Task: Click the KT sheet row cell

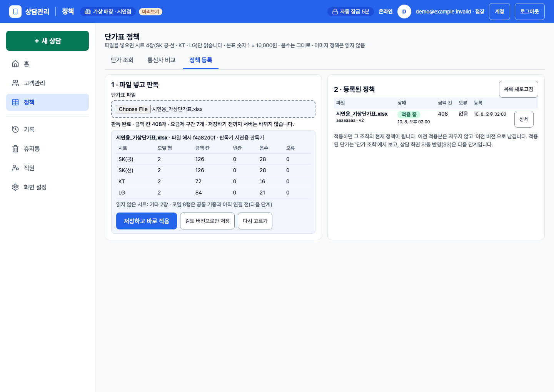Action: click(122, 181)
